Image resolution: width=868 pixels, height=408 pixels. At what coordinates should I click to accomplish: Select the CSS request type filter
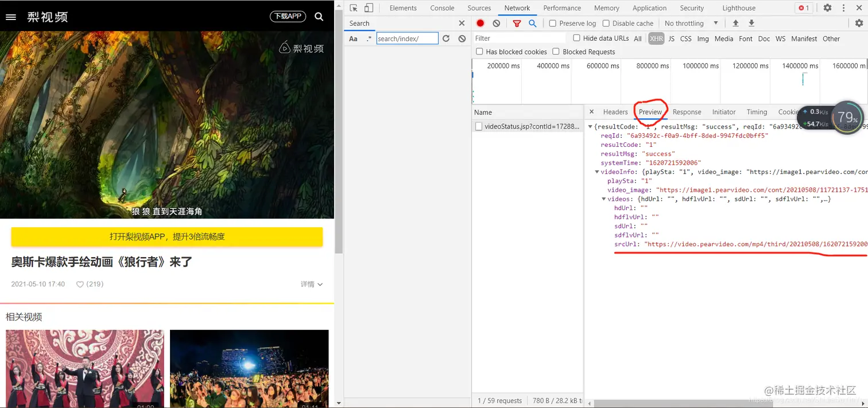click(x=686, y=38)
